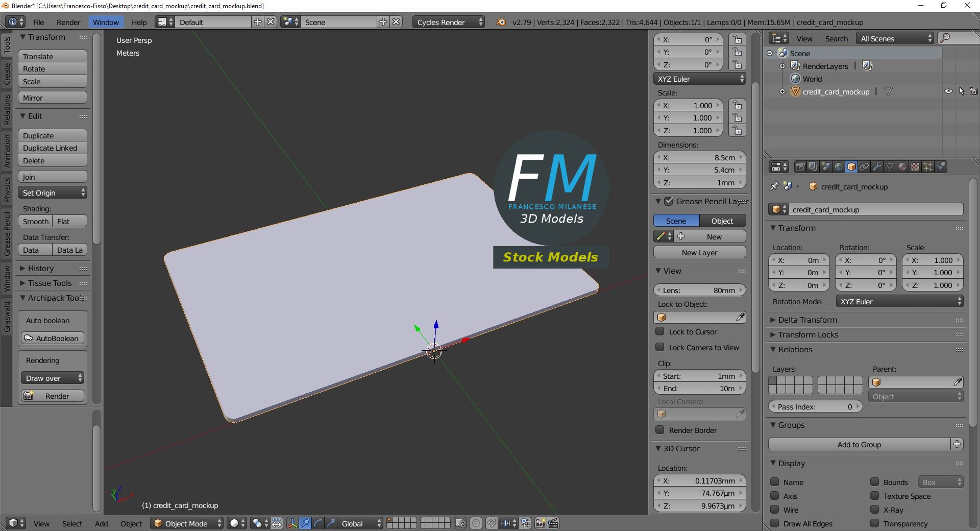Open the Material properties sphere tab
This screenshot has width=980, height=531.
[902, 167]
